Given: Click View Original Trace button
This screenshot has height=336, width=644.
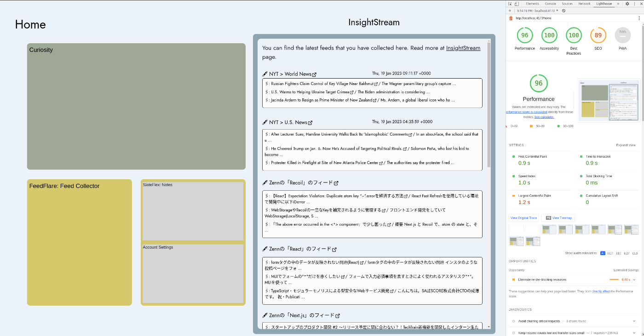Looking at the screenshot, I should 523,218.
